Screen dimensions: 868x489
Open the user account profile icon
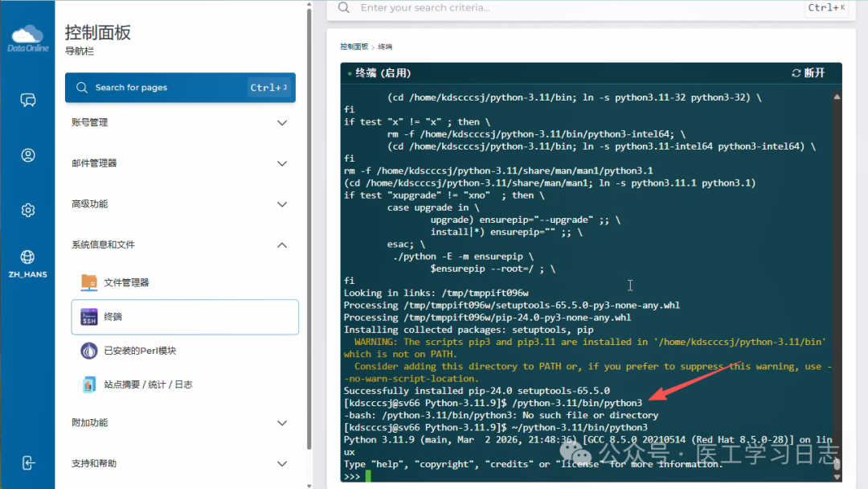pyautogui.click(x=28, y=155)
